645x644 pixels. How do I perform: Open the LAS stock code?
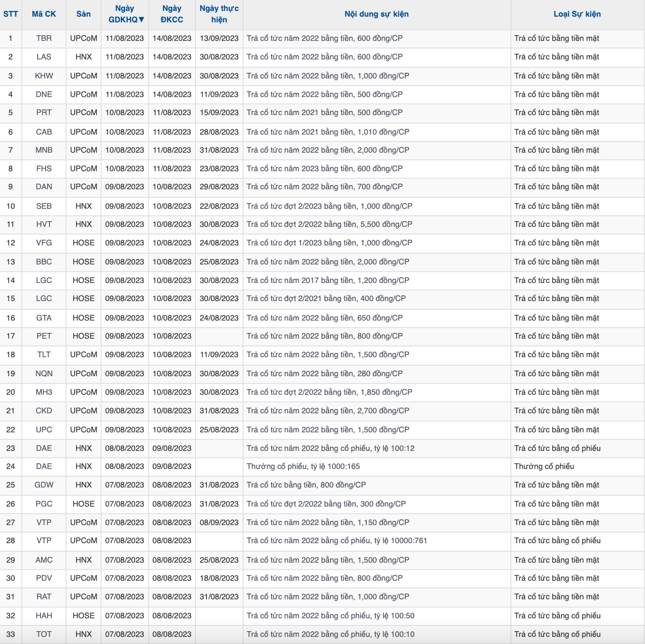click(x=44, y=57)
